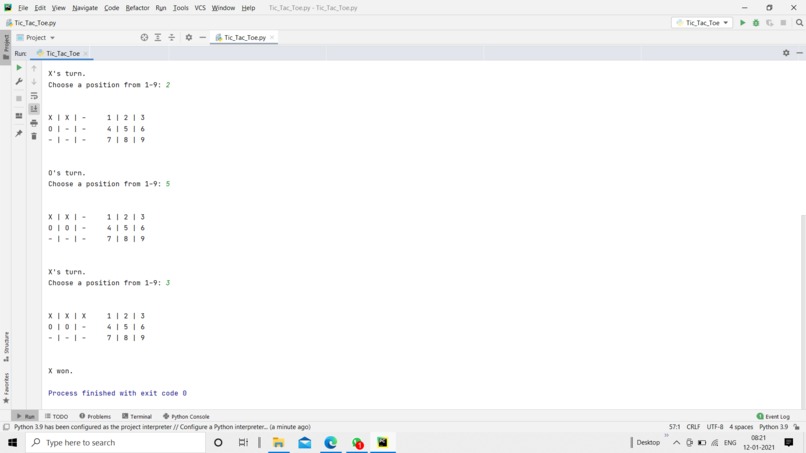
Task: Open the Problems tool window
Action: coord(95,416)
